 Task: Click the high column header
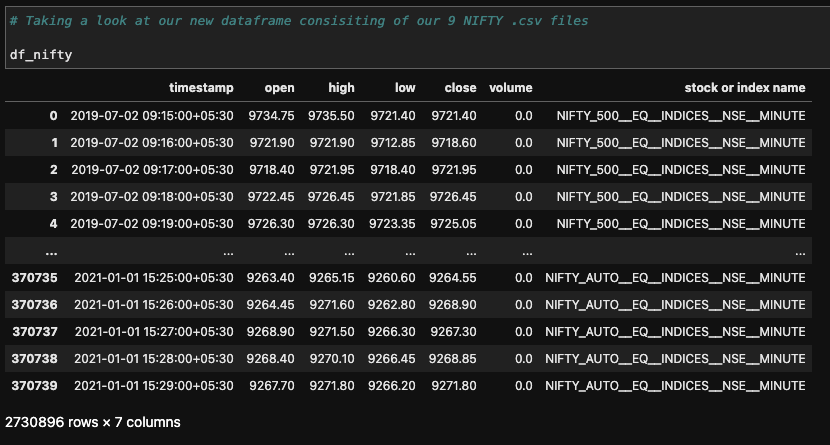click(340, 88)
